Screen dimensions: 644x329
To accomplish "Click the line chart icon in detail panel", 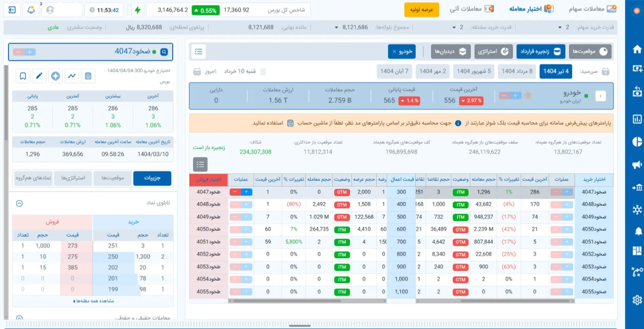I will click(72, 76).
